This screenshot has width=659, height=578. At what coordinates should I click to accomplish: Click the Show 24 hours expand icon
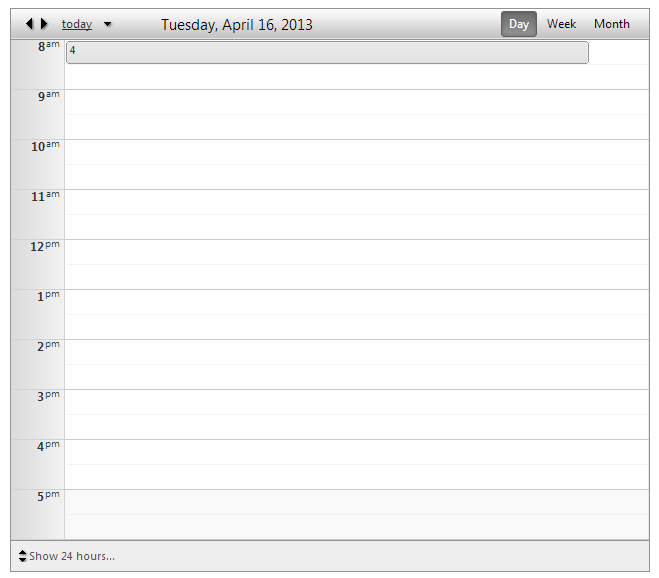click(x=23, y=556)
